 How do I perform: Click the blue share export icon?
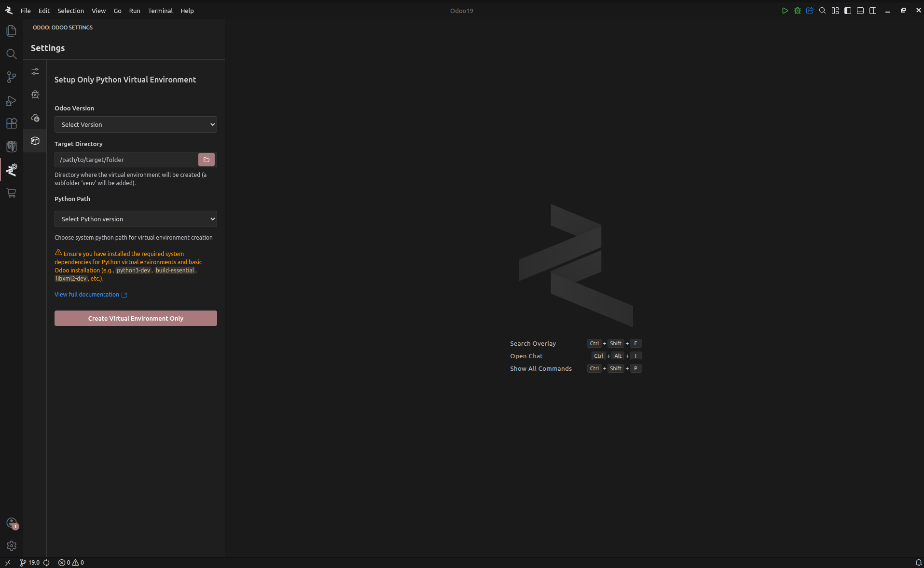[810, 11]
